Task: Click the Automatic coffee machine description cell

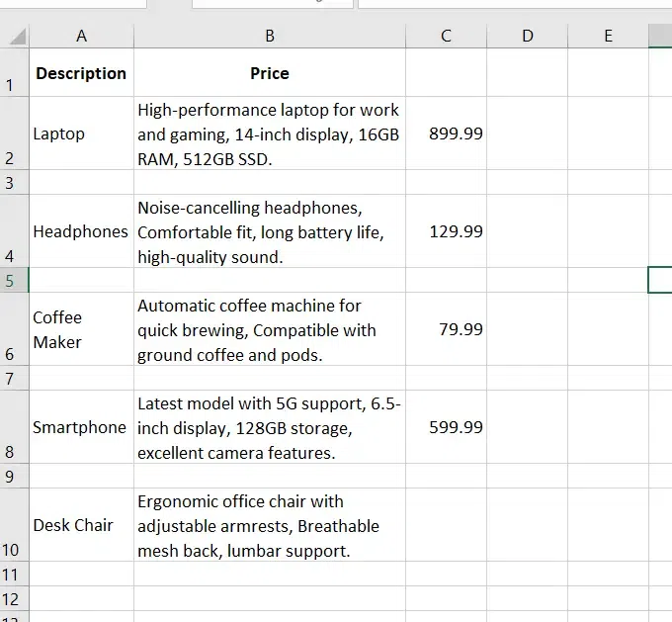Action: click(x=270, y=329)
